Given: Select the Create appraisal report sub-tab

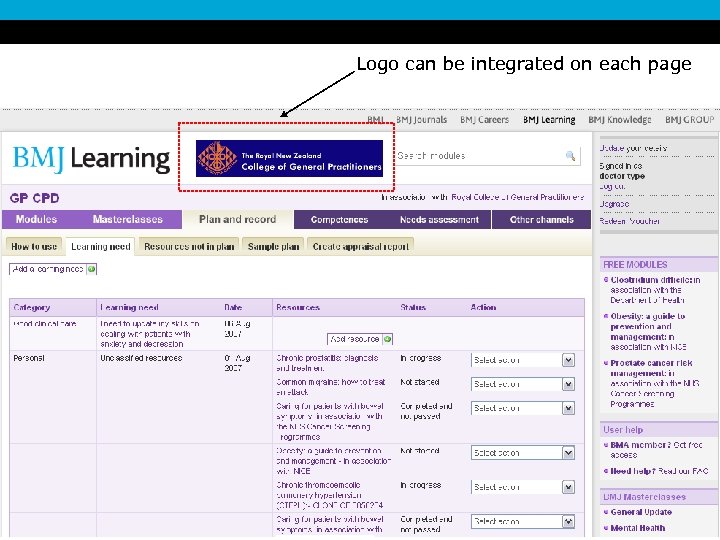Looking at the screenshot, I should (360, 247).
